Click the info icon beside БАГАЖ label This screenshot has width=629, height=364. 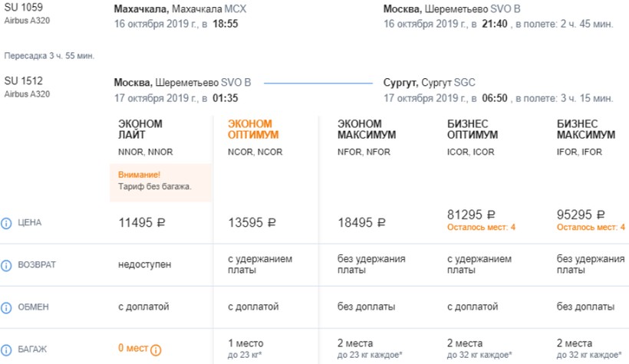7,349
